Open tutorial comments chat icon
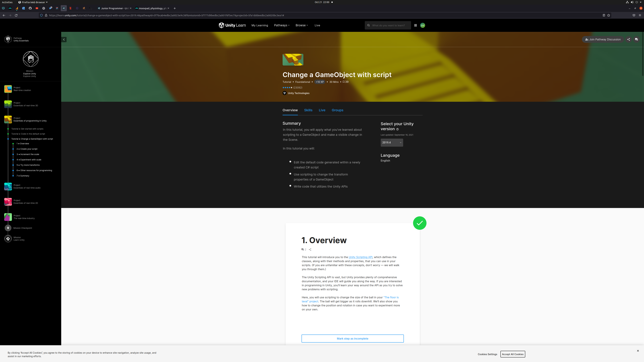Image resolution: width=644 pixels, height=362 pixels. click(x=636, y=40)
